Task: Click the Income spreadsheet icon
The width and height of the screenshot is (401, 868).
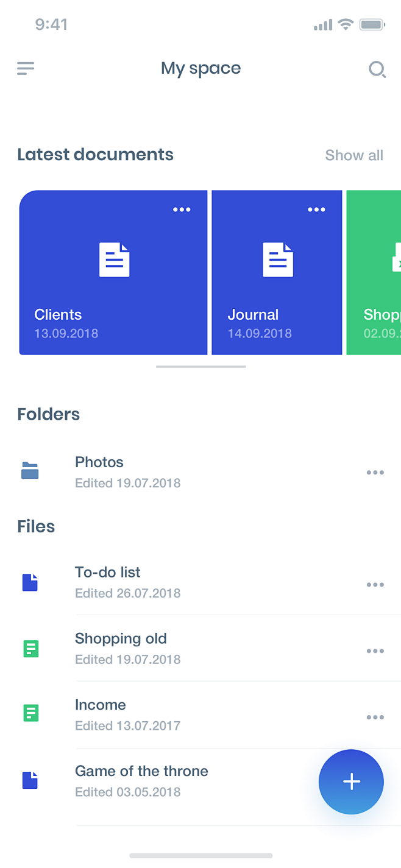Action: click(x=30, y=713)
